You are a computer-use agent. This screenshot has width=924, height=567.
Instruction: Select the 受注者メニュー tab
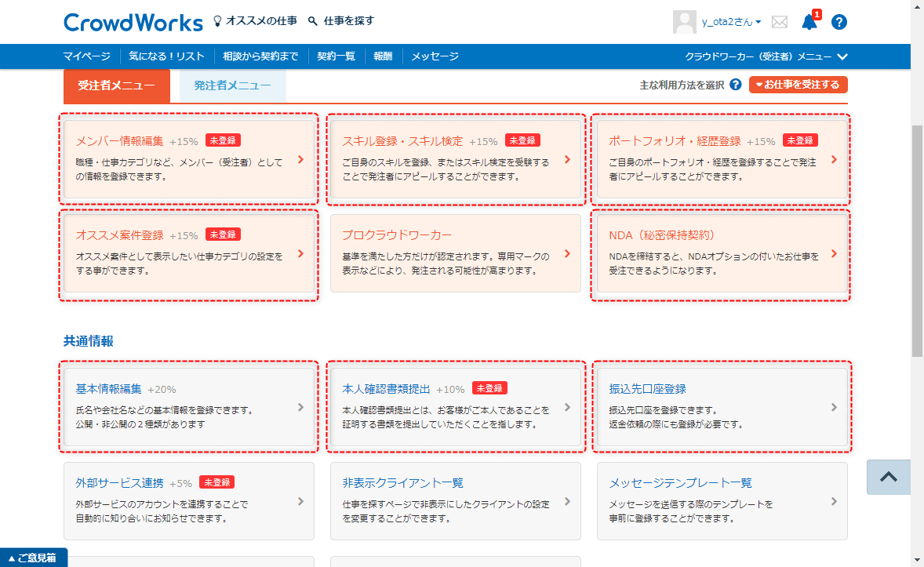coord(116,85)
